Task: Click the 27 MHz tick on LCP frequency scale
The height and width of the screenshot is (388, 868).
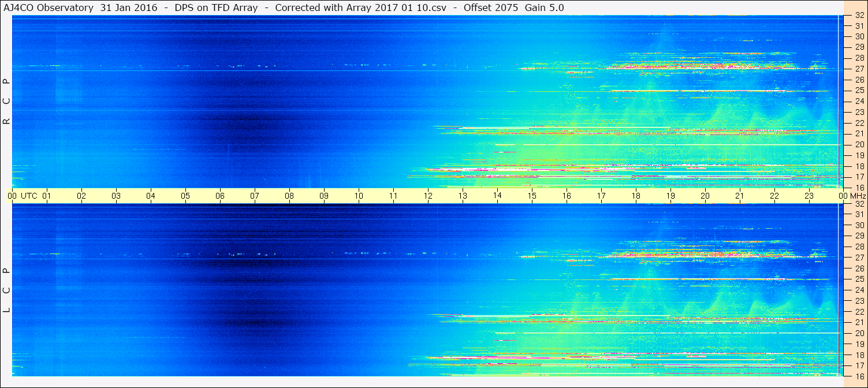Action: click(859, 258)
